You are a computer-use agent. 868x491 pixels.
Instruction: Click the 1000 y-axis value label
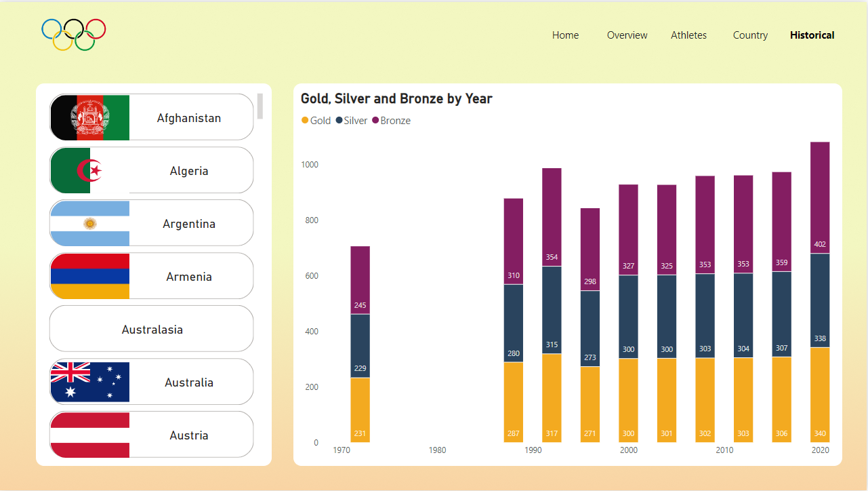click(x=310, y=165)
